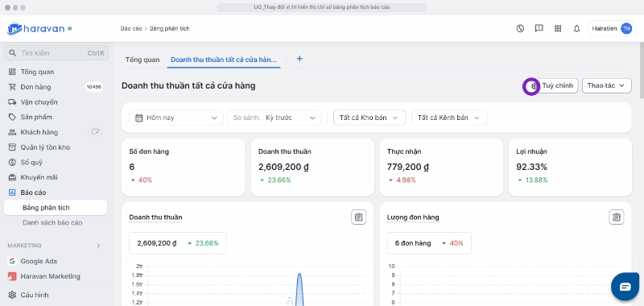
Task: Click the Haravan logo
Action: [39, 28]
